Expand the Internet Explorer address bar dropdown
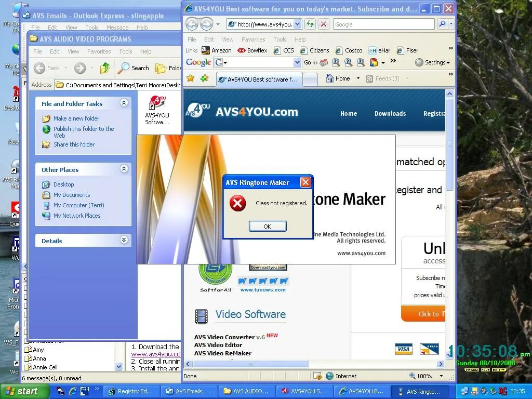 pyautogui.click(x=298, y=24)
